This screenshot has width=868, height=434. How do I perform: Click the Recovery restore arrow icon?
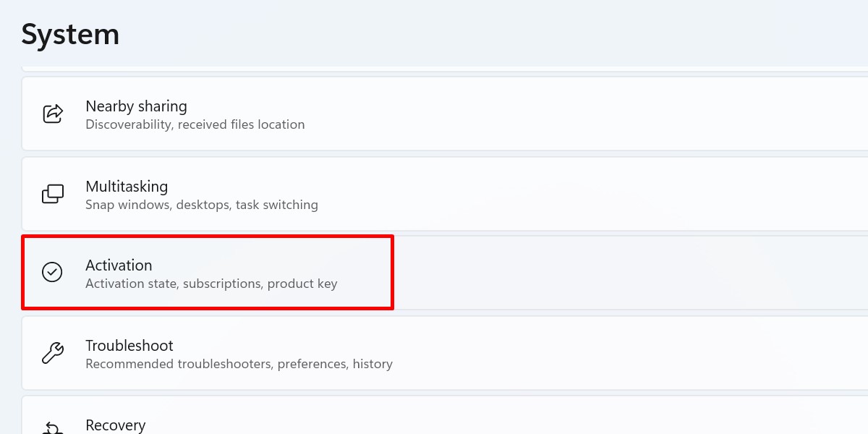[x=52, y=429]
